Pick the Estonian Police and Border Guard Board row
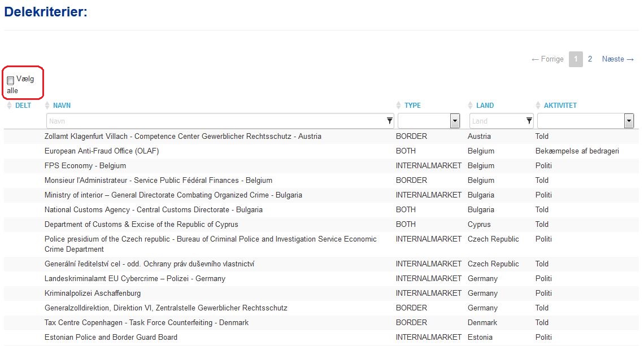This screenshot has width=644, height=346. [111, 338]
